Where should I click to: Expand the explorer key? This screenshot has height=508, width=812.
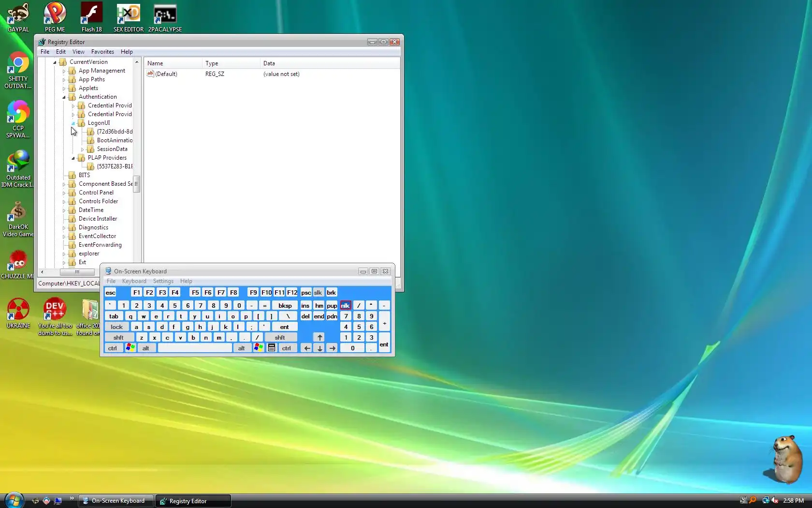[64, 254]
